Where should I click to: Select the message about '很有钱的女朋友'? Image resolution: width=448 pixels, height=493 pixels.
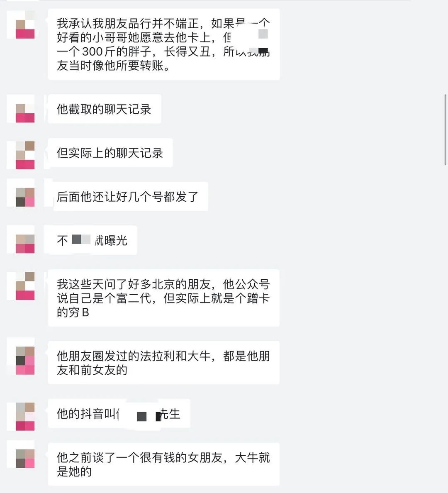163,464
